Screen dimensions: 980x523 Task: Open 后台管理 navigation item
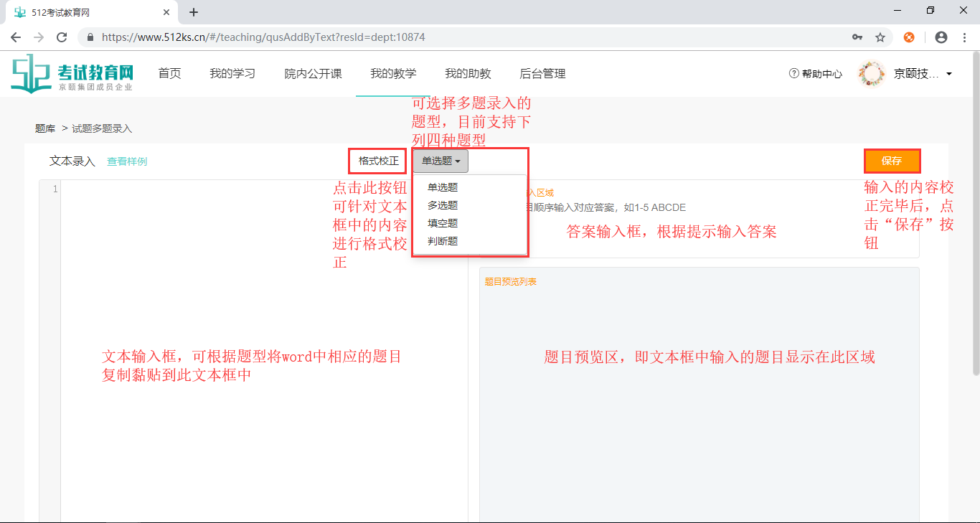pos(542,73)
